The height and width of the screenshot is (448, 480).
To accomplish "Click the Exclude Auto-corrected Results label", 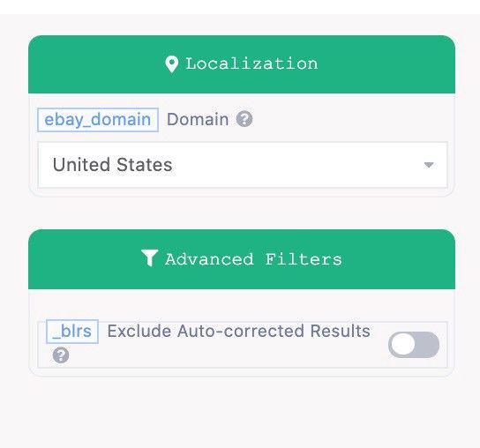I will [x=239, y=331].
